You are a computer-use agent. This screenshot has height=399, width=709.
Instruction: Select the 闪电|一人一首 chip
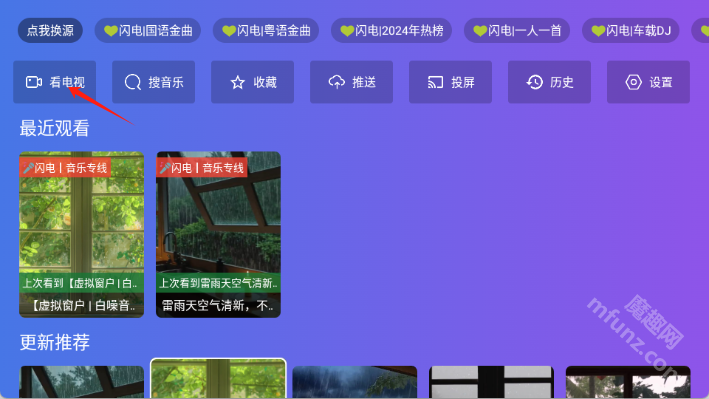click(517, 30)
